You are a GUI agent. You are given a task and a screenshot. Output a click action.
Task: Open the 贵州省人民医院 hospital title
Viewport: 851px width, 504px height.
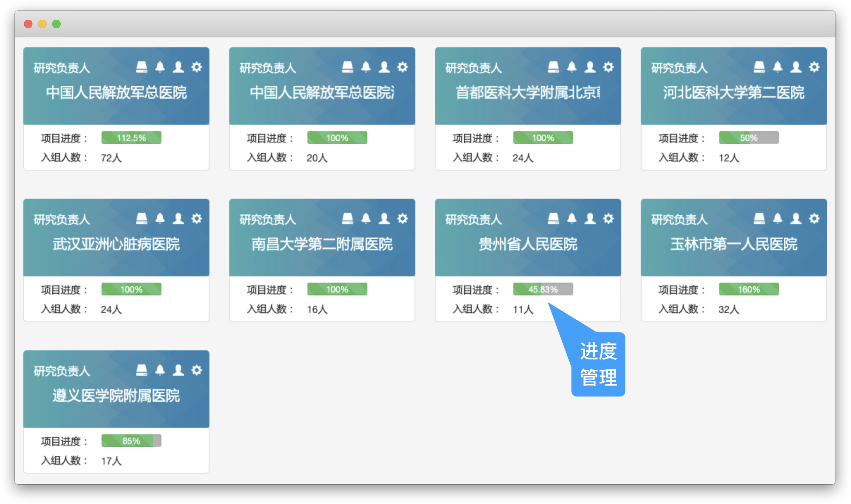click(528, 244)
